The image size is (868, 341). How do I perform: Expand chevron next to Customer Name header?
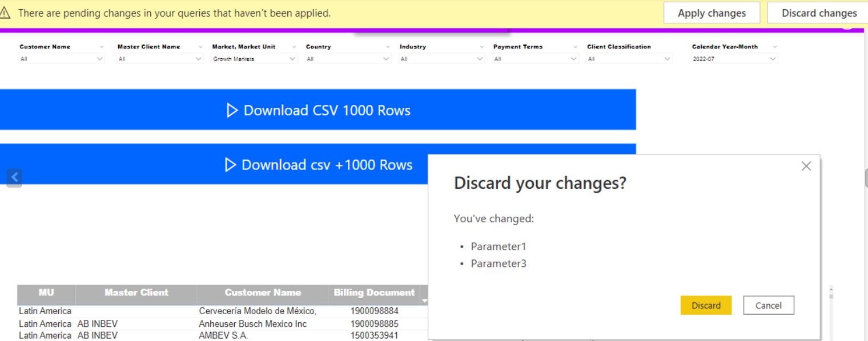coord(102,47)
